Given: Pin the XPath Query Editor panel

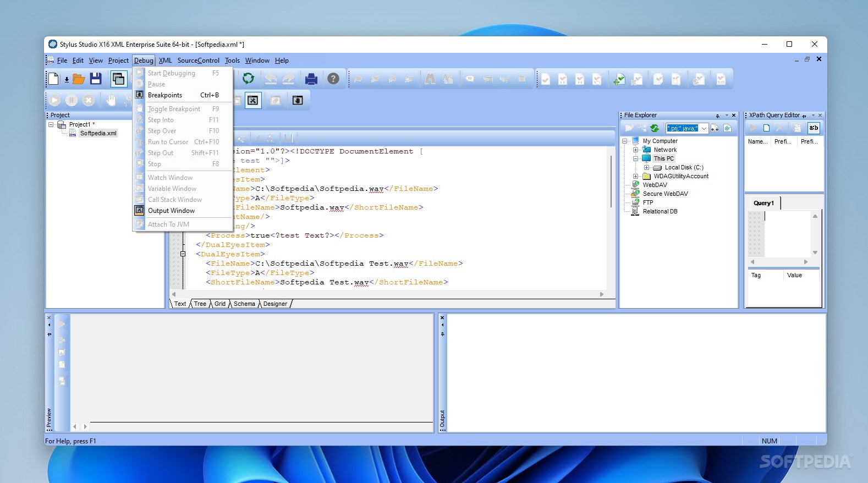Looking at the screenshot, I should (x=804, y=116).
